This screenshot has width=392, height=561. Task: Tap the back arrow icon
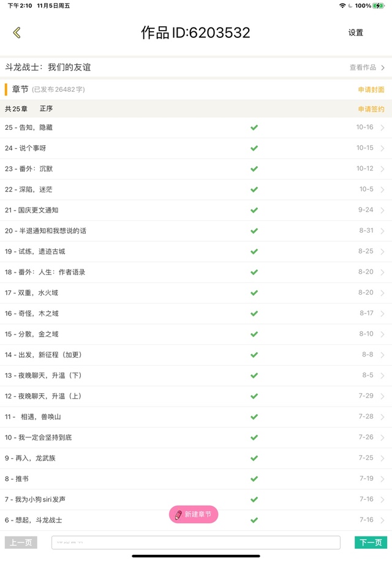[17, 32]
